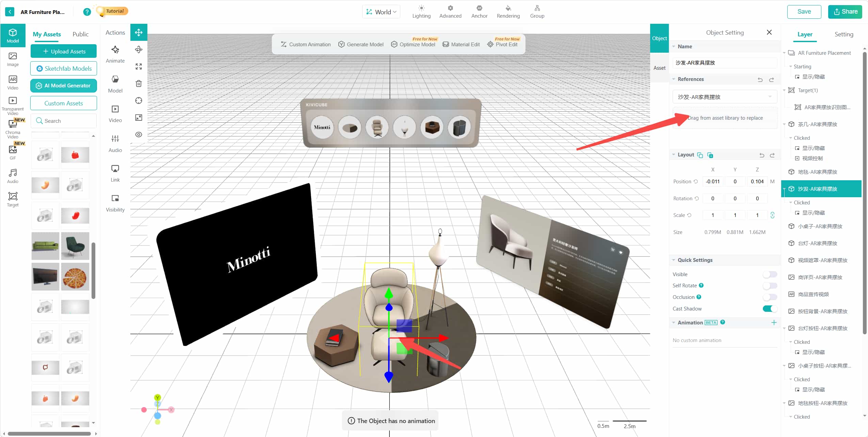Screen dimensions: 868x437
Task: Collapse the References section
Action: pyautogui.click(x=674, y=79)
